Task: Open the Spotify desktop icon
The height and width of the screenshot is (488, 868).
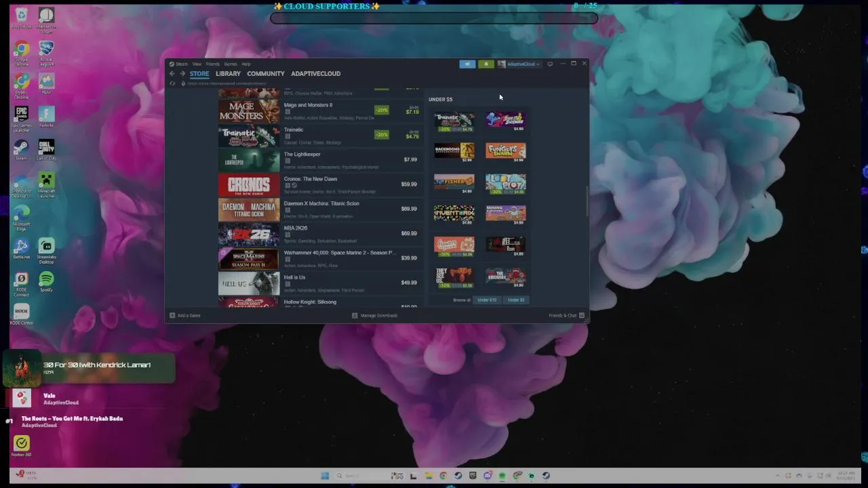Action: (x=46, y=281)
